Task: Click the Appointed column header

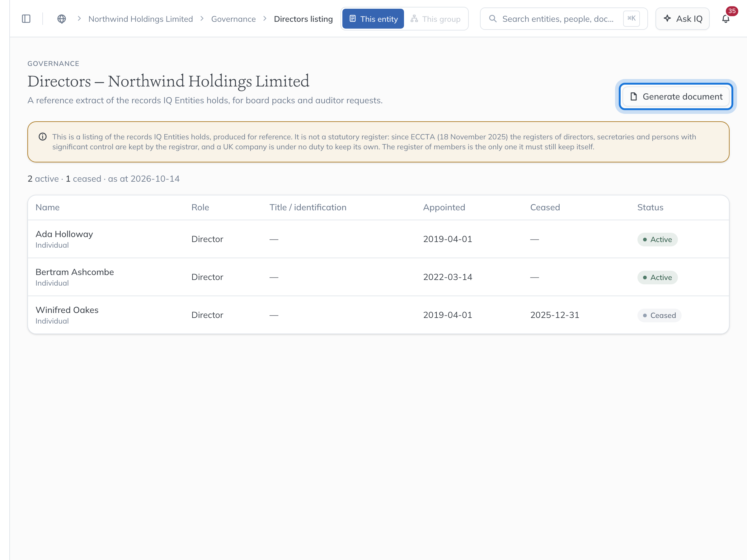Action: click(444, 207)
